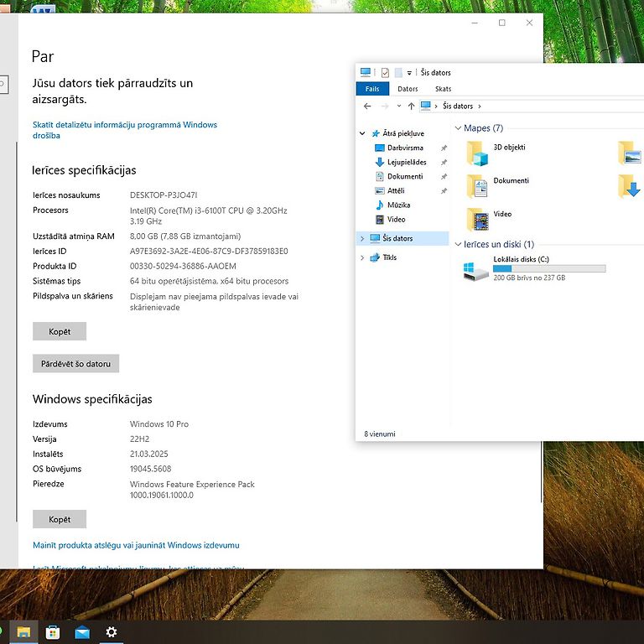Open Windows drošība detailed info link
The image size is (644, 644).
point(125,130)
